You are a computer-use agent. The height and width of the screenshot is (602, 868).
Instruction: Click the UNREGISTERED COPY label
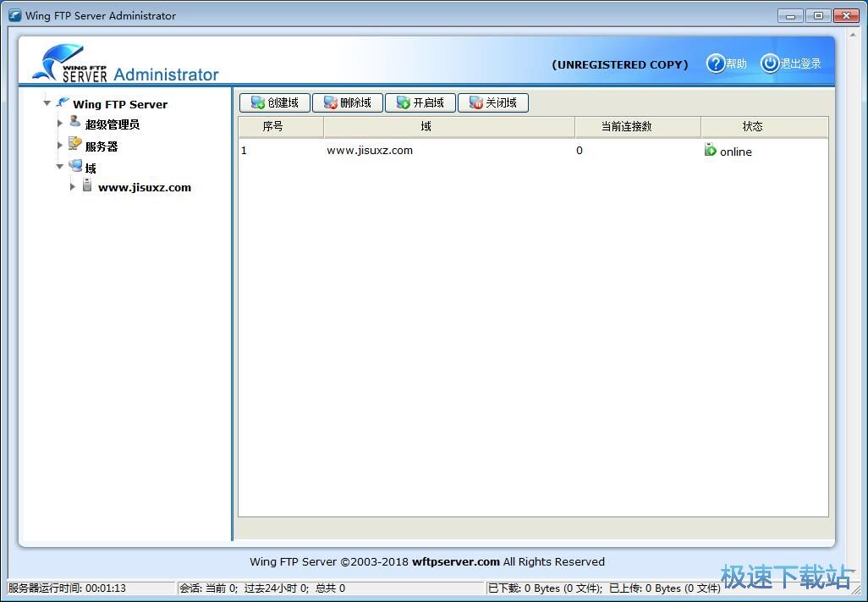click(x=620, y=64)
